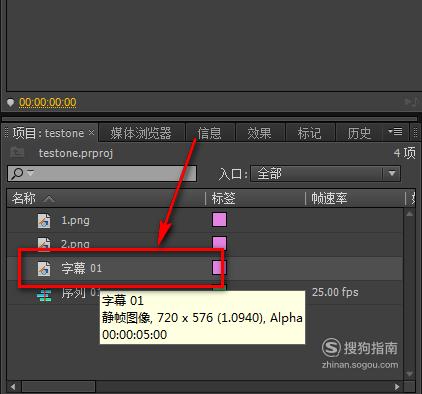Click the 25.00 fps value
Viewport: 422px width, 394px height.
click(335, 292)
